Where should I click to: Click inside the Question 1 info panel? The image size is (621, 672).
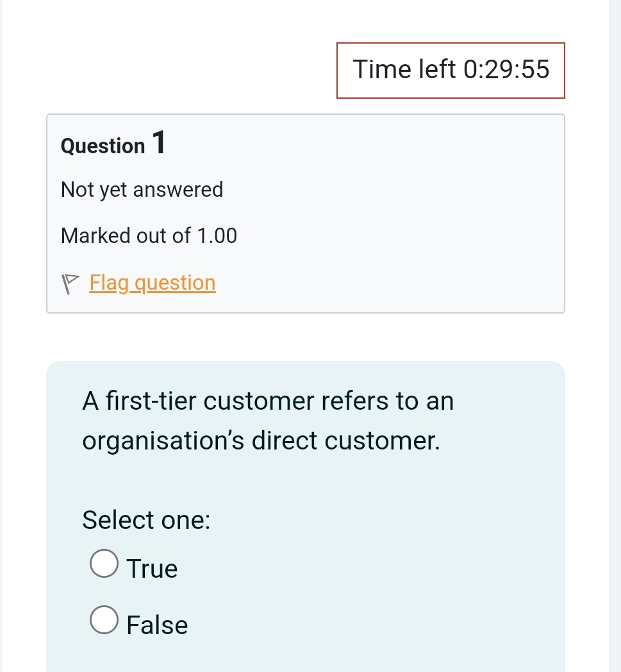click(306, 213)
